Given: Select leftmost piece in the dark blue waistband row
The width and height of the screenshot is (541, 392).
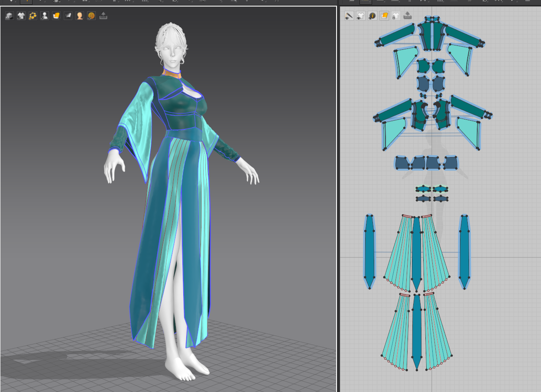Looking at the screenshot, I should pos(402,163).
